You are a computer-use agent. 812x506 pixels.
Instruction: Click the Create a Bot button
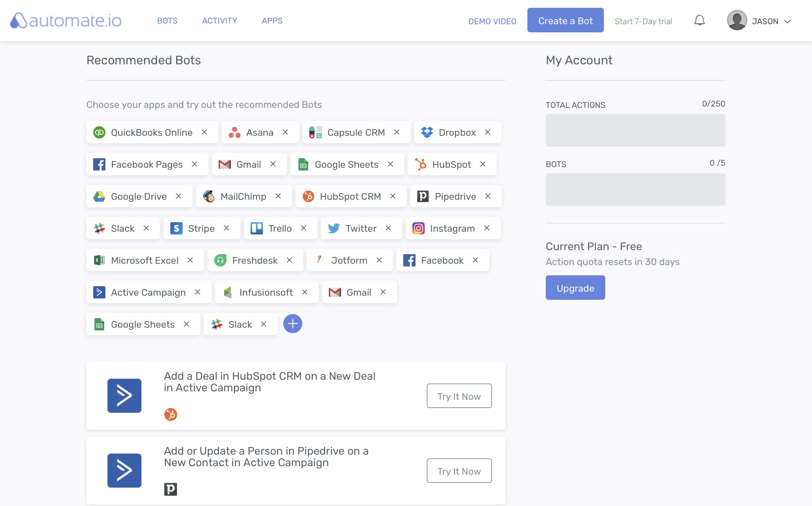pos(565,20)
